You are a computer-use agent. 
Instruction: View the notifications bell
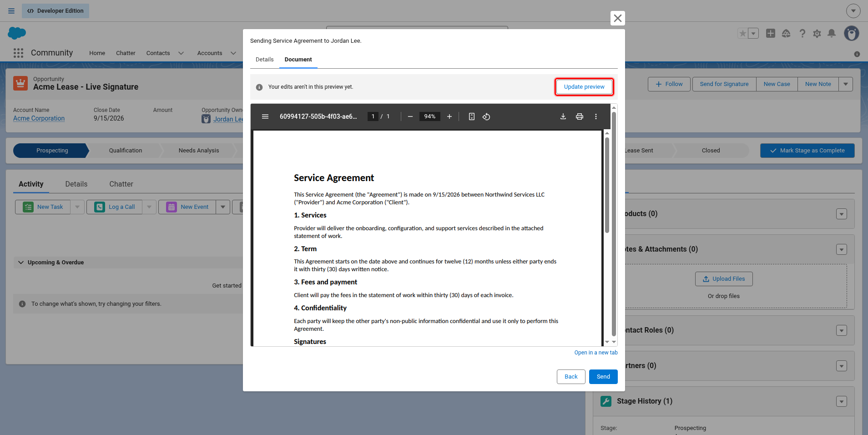[832, 33]
